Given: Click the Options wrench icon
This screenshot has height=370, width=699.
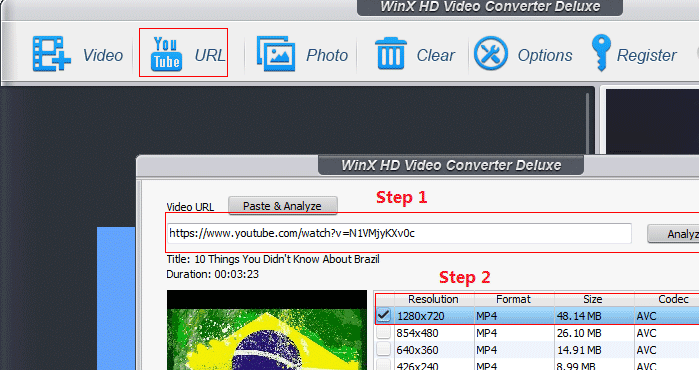Looking at the screenshot, I should (491, 54).
